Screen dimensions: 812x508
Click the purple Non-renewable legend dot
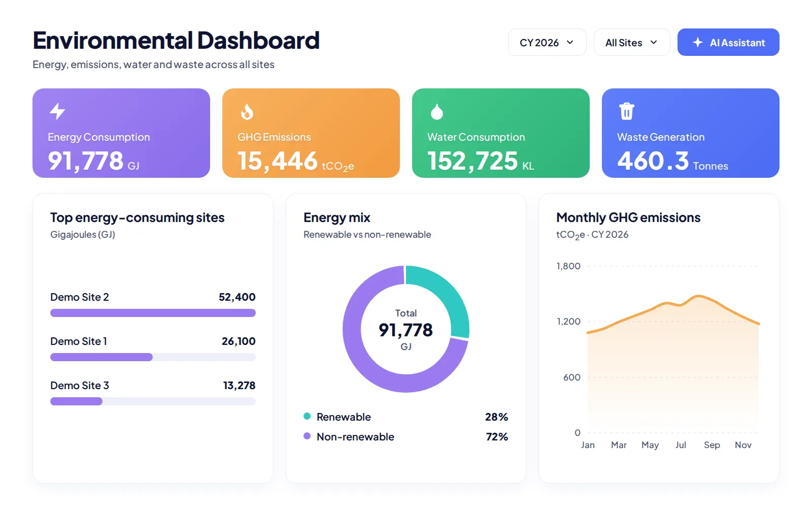pos(307,436)
